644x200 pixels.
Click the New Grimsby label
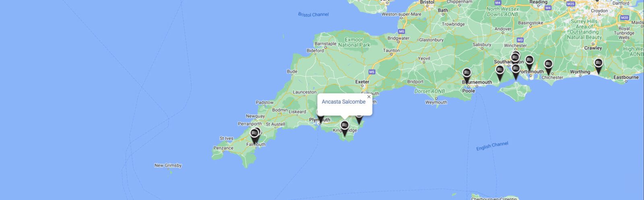pyautogui.click(x=168, y=165)
